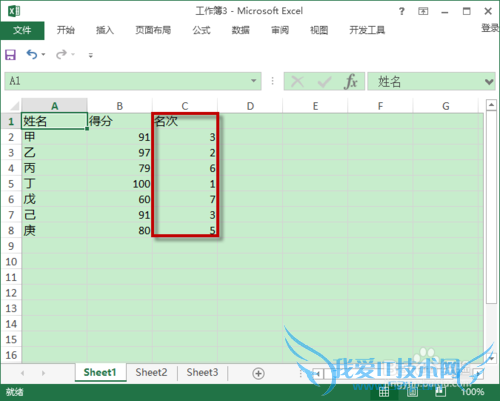Click cell A6 containing 戊
The image size is (500, 401).
(x=54, y=199)
